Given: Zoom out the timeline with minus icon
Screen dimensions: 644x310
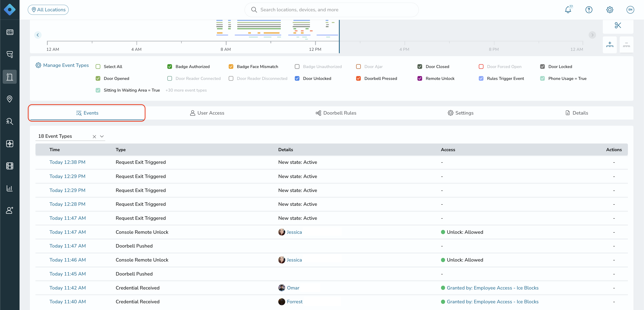Looking at the screenshot, I should click(x=626, y=44).
